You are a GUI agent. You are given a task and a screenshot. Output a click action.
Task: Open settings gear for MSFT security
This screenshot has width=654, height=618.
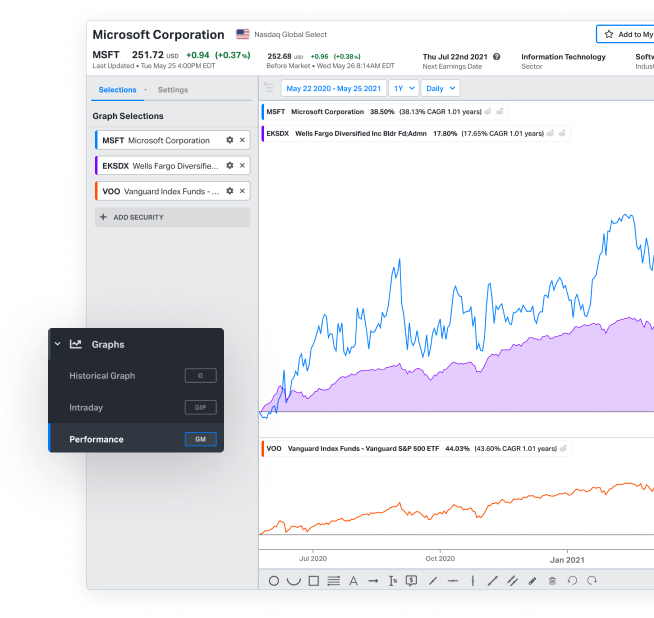(x=230, y=141)
